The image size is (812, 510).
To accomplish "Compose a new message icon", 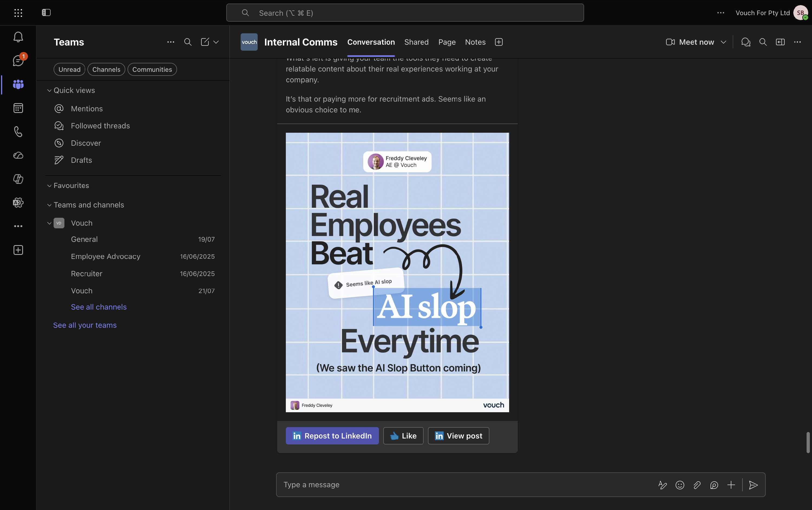I will click(x=205, y=42).
